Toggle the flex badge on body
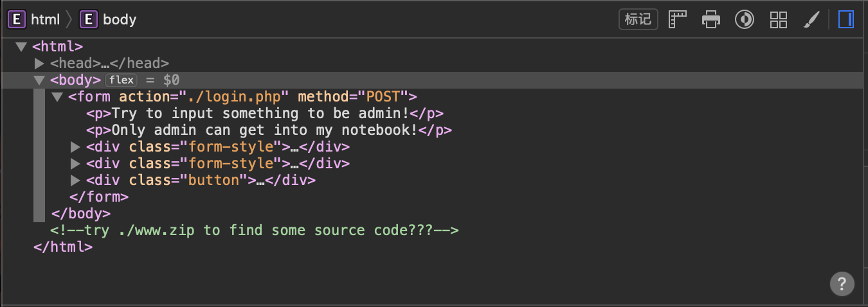 click(x=122, y=80)
